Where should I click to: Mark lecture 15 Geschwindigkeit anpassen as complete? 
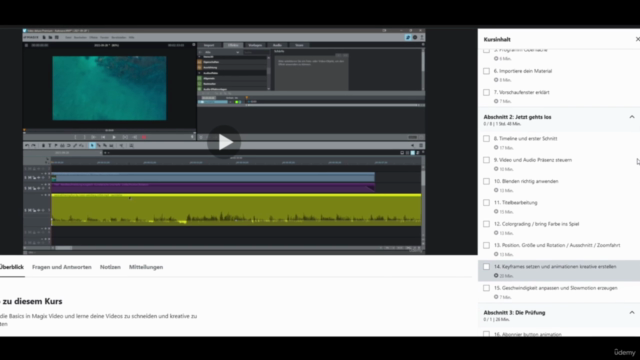pos(486,288)
